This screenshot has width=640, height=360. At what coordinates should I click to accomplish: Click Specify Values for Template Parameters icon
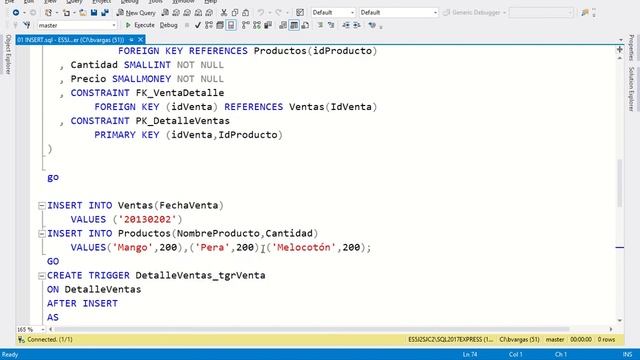pos(372,25)
